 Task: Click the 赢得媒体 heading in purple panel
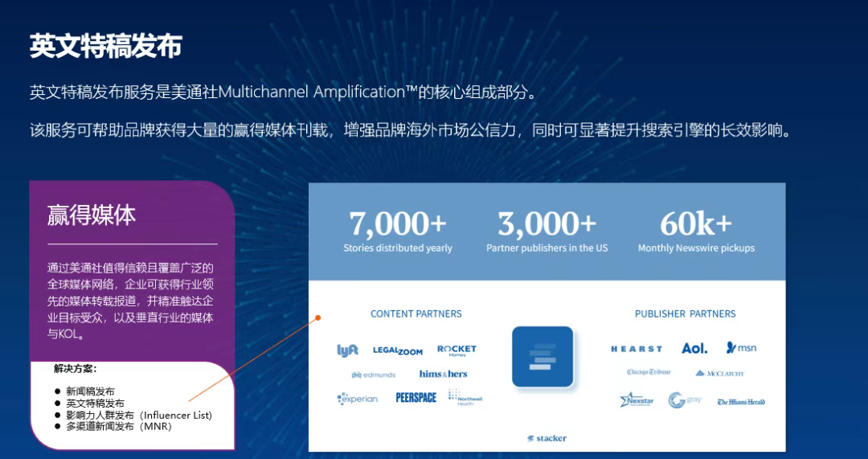point(92,215)
